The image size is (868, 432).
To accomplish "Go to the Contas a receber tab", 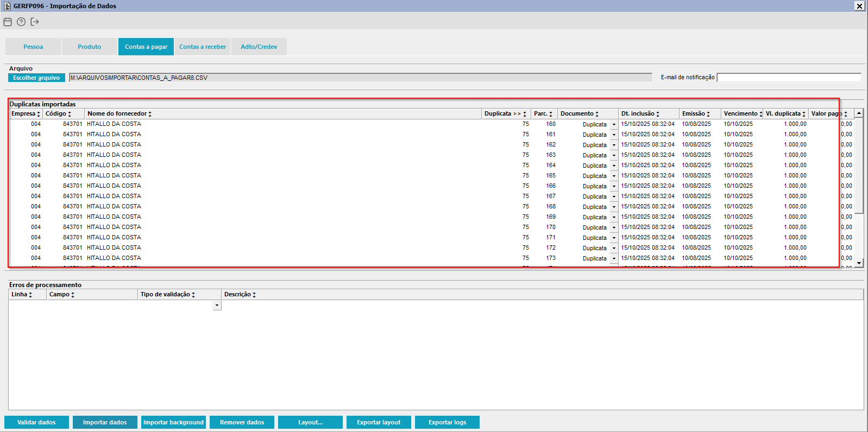I will pos(203,47).
